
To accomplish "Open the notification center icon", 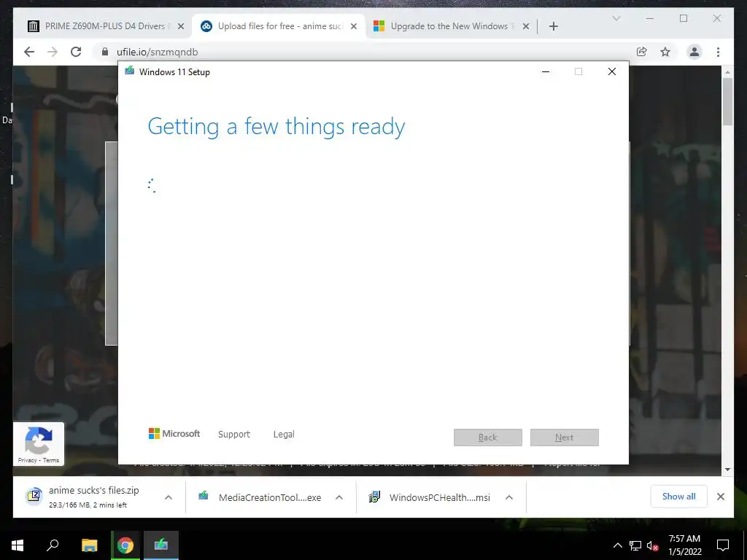I will 723,545.
